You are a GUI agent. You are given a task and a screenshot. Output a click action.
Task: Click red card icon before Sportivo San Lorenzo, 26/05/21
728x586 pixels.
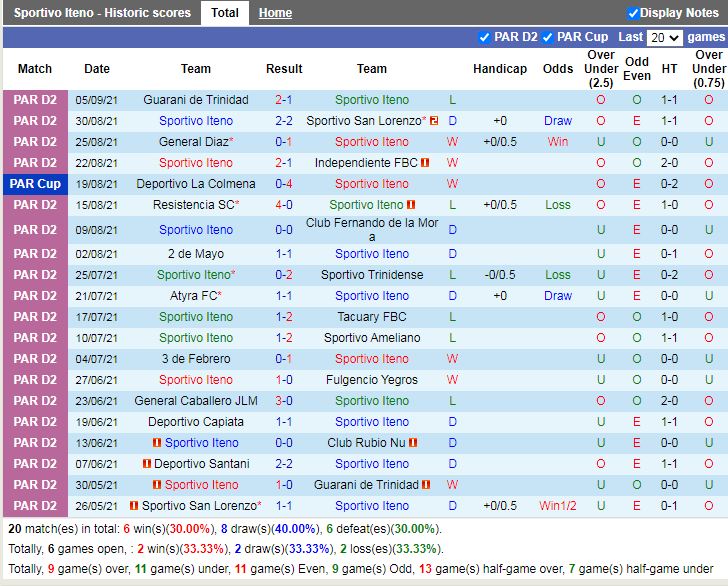pyautogui.click(x=134, y=506)
